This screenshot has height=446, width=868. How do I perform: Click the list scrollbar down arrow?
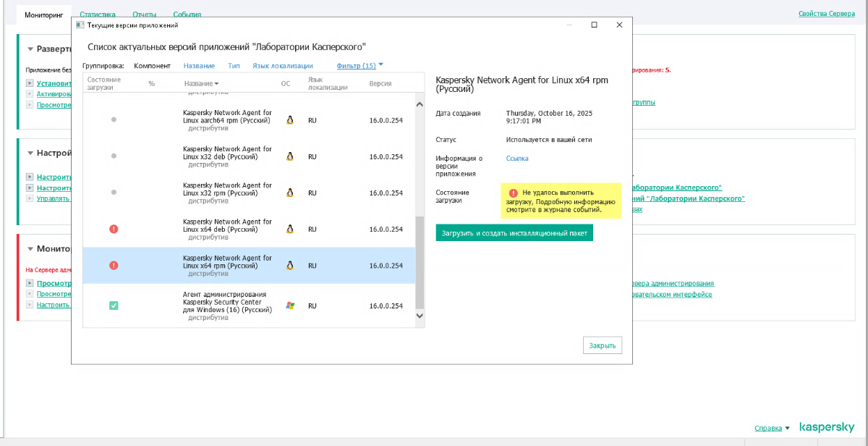click(420, 316)
